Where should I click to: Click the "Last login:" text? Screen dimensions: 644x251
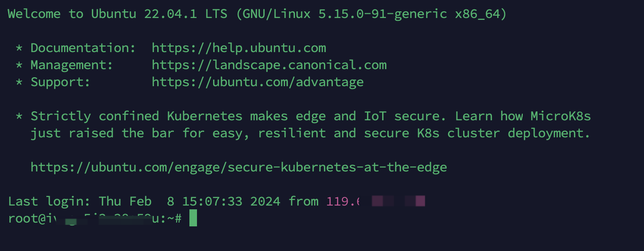tap(49, 201)
